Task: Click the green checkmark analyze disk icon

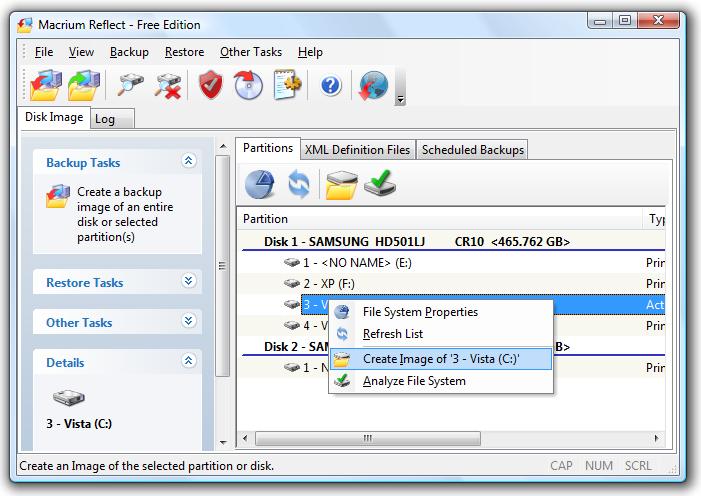Action: click(380, 183)
